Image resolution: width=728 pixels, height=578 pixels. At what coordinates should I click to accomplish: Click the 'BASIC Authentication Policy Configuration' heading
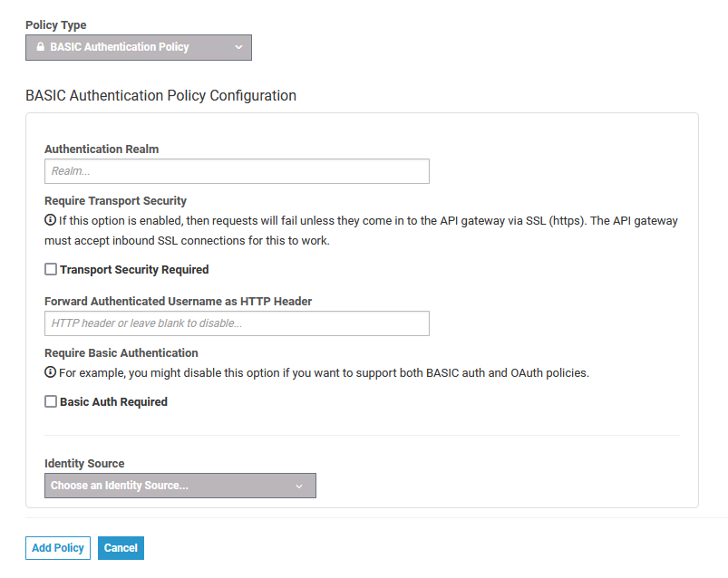[160, 95]
